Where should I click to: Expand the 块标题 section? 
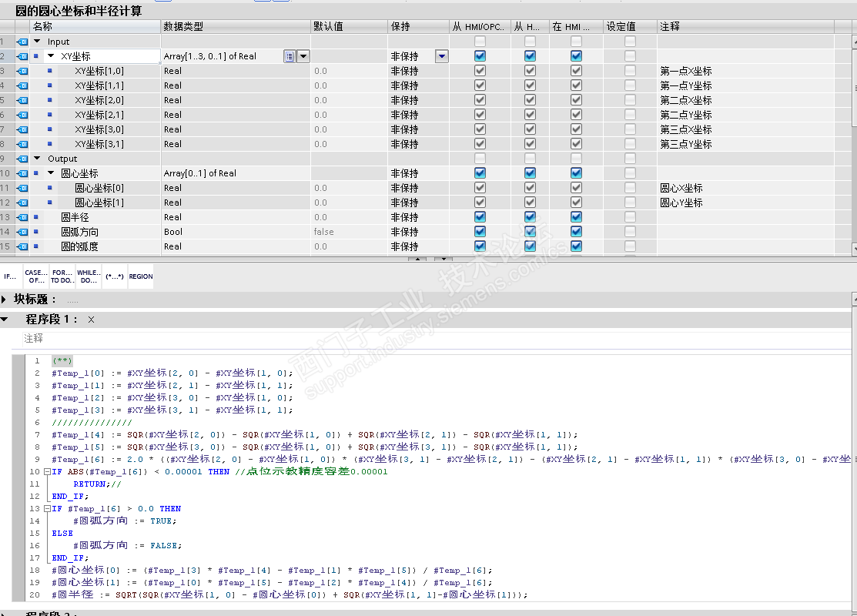(x=4, y=300)
